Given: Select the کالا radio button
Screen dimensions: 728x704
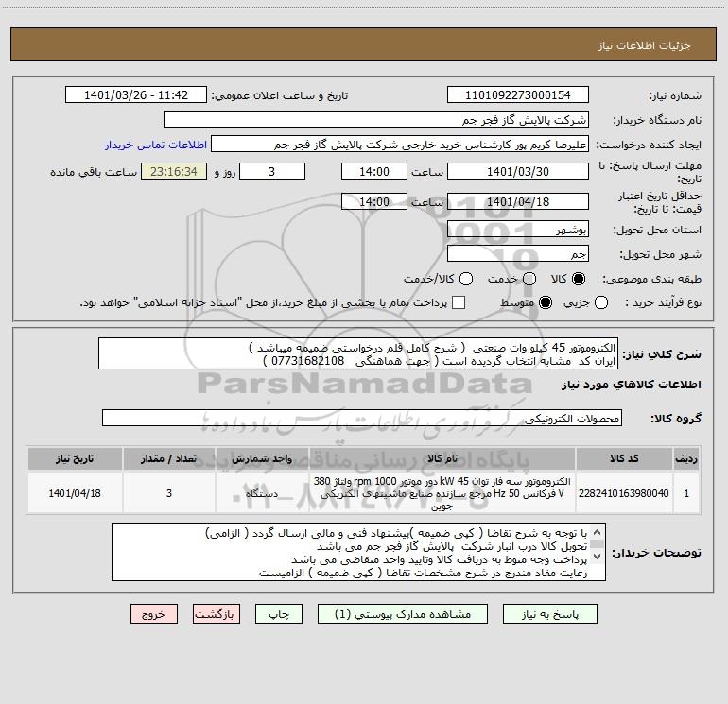Looking at the screenshot, I should (x=579, y=279).
